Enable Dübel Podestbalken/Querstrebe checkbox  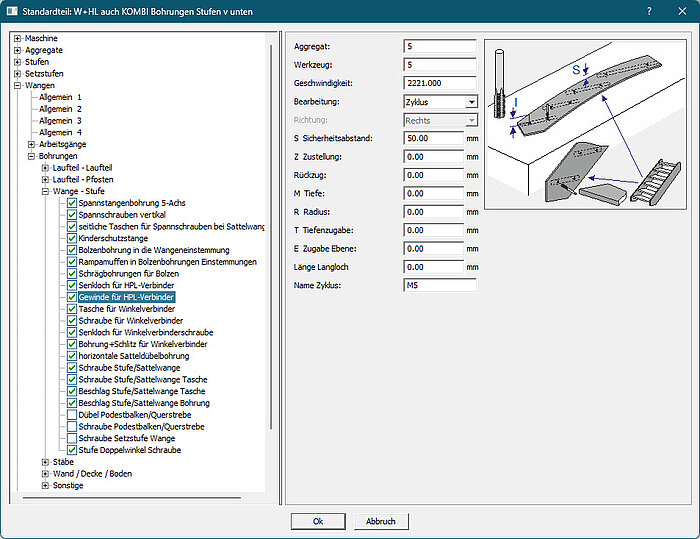pyautogui.click(x=72, y=415)
